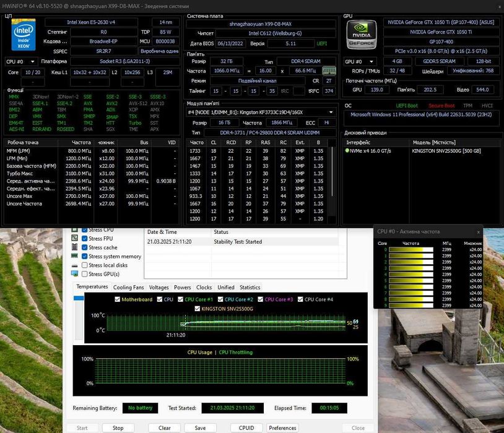The height and width of the screenshot is (433, 504).
Task: Click the icon next to Stress FPU
Action: pyautogui.click(x=74, y=238)
